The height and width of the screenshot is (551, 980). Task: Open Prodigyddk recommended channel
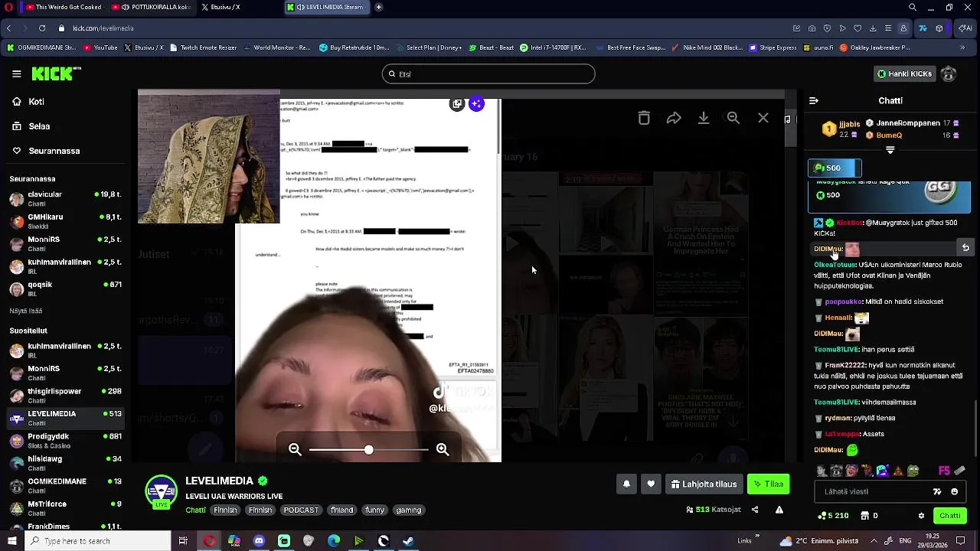[66, 441]
